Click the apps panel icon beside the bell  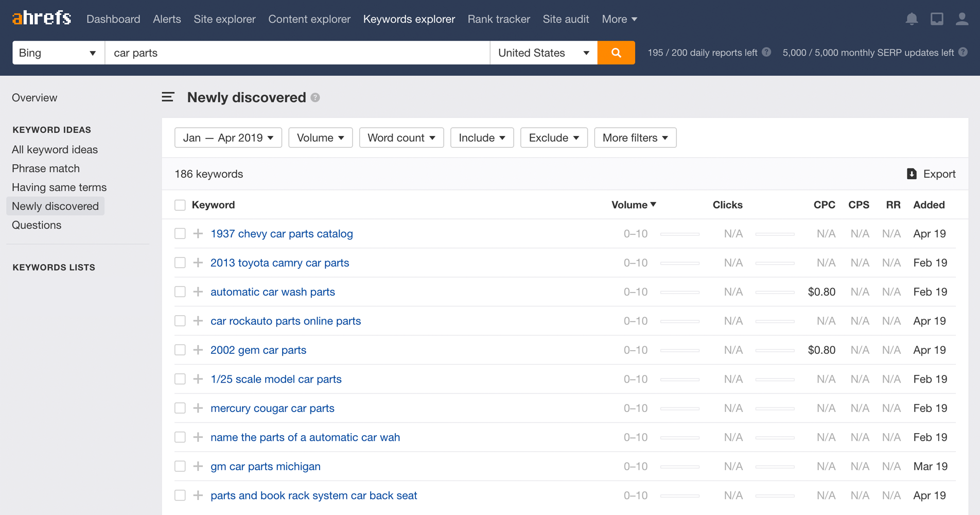click(x=937, y=19)
